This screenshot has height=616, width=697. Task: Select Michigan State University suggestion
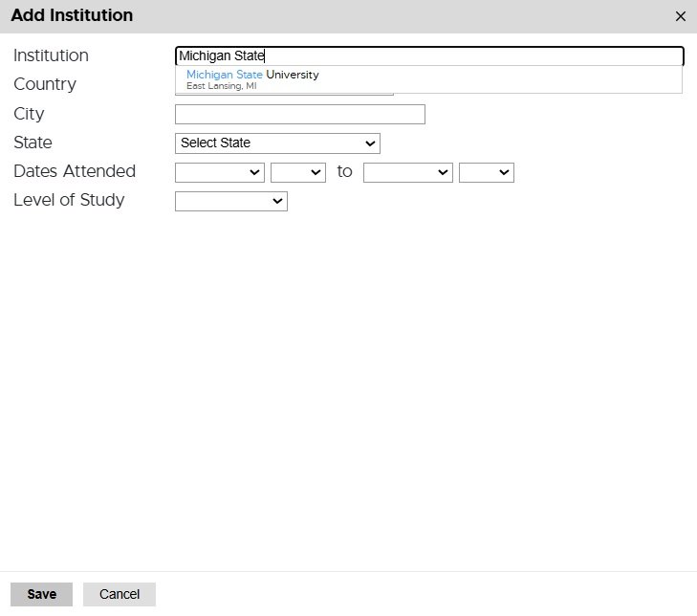tap(428, 79)
